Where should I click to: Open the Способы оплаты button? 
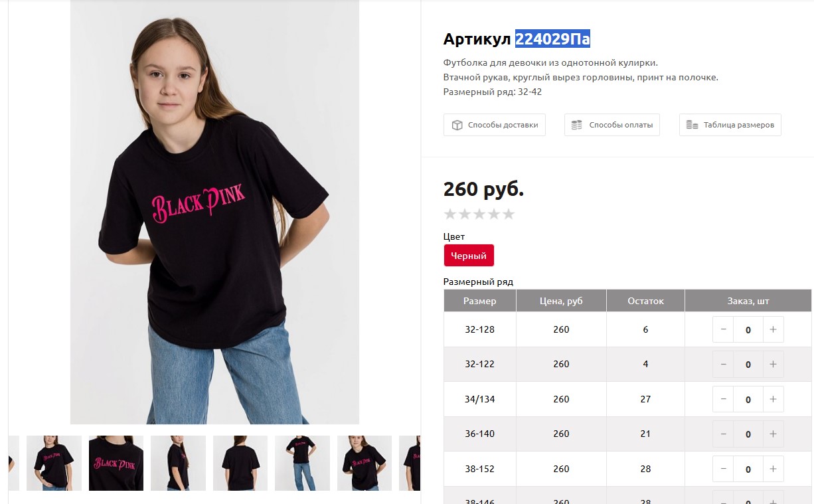pyautogui.click(x=612, y=125)
